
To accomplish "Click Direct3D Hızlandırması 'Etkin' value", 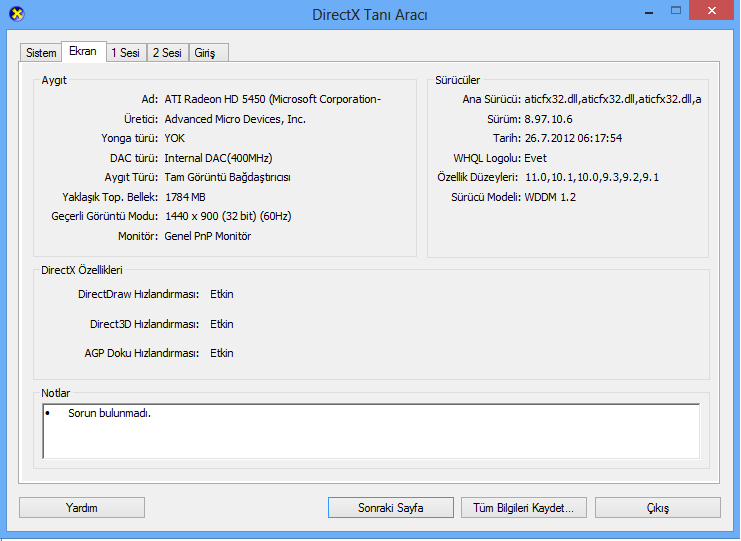I will pos(222,324).
